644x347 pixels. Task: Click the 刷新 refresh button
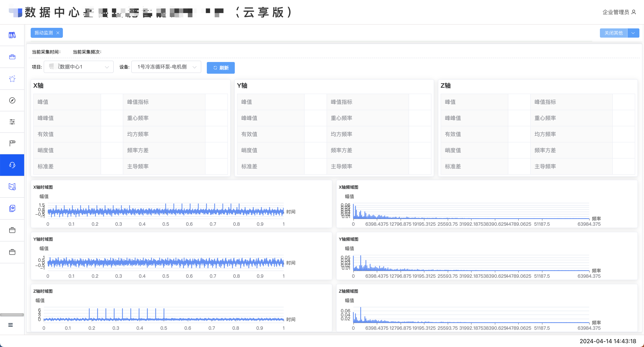[x=220, y=68]
